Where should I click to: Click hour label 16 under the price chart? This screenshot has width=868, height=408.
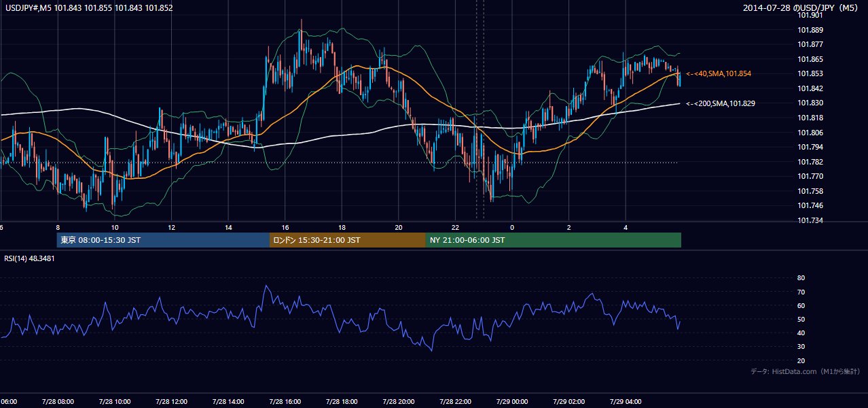point(285,228)
